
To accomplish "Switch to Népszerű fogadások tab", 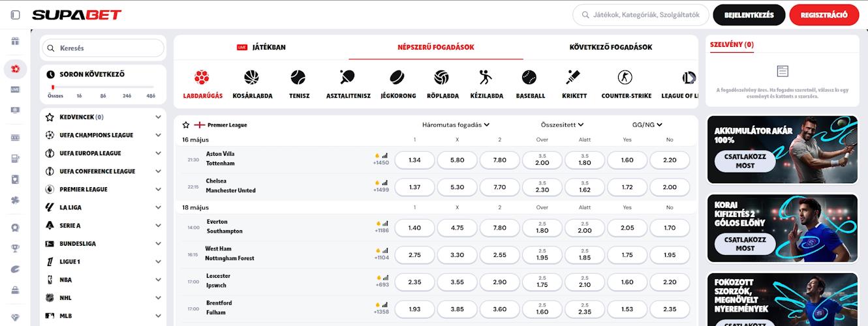I will click(436, 47).
